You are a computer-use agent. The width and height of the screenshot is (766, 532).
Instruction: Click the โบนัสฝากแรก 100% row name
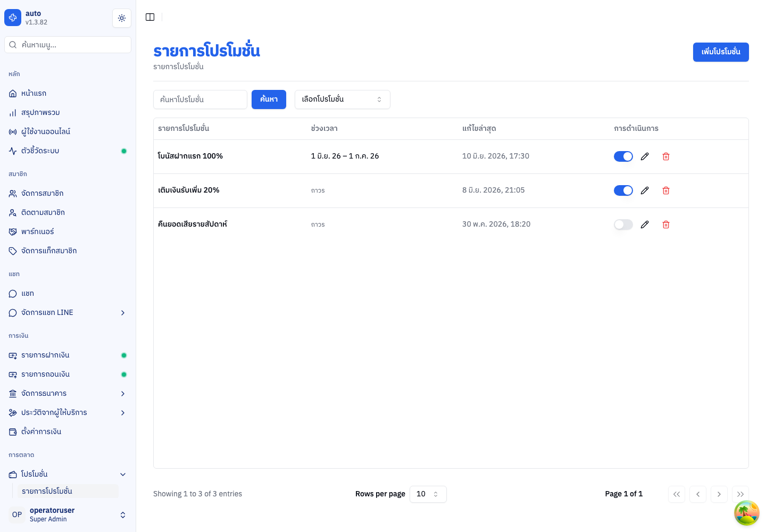190,156
